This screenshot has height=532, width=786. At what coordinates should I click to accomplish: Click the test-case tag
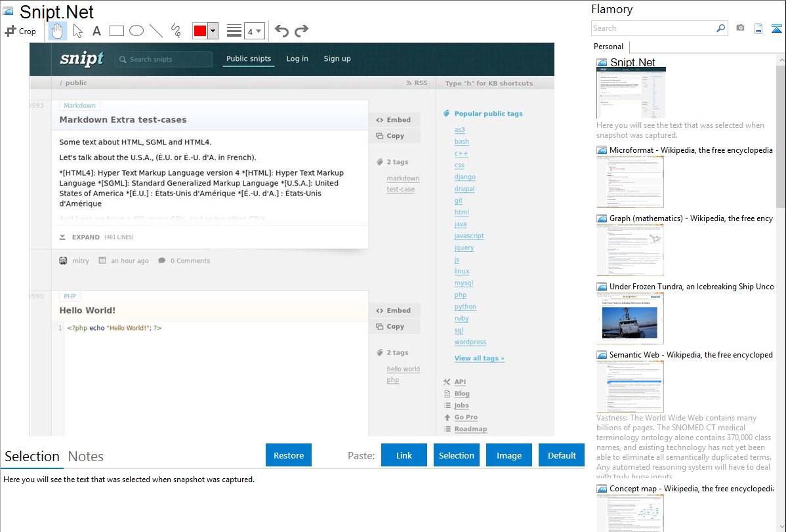pos(400,189)
